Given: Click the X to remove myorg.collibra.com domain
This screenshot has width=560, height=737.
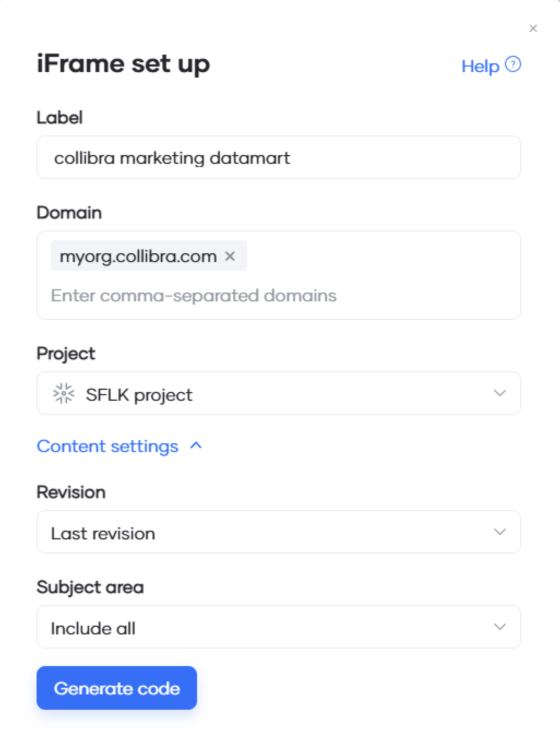Looking at the screenshot, I should coord(230,256).
